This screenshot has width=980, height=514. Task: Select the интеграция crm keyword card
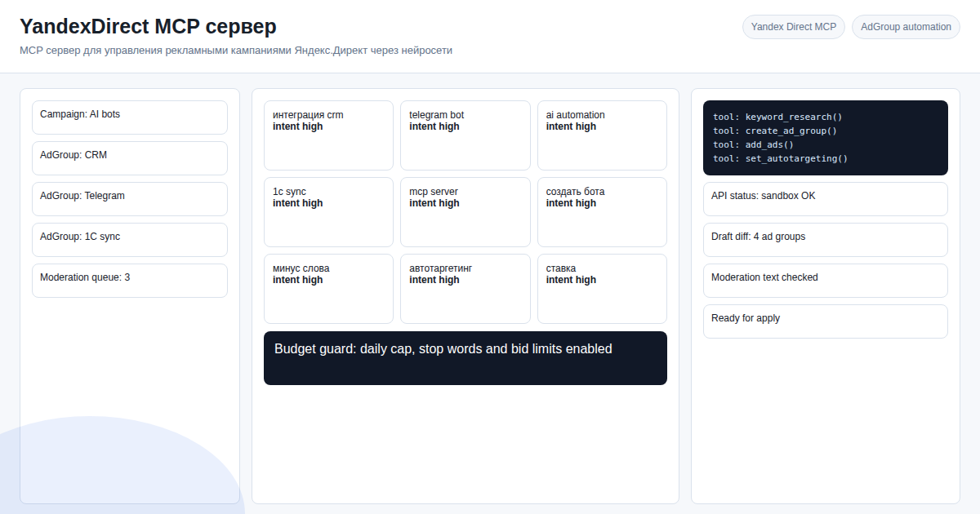[x=328, y=135]
